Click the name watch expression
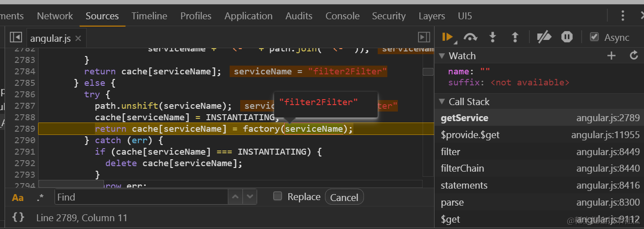 point(469,71)
